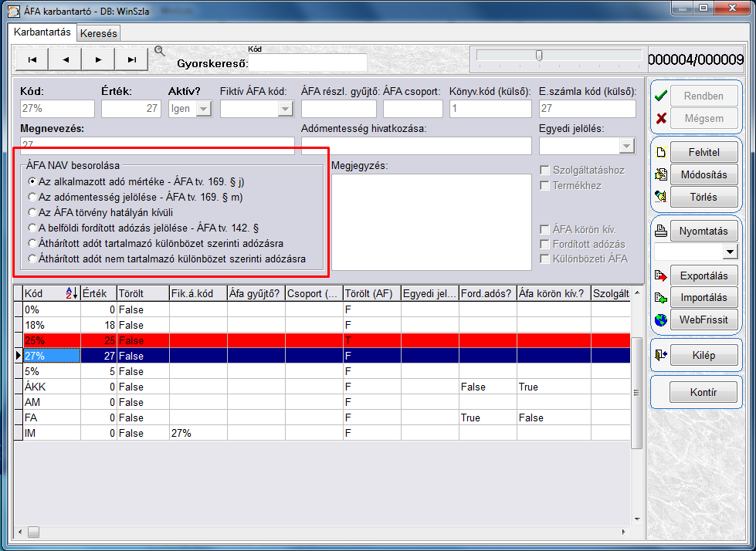Click the next record arrow
The height and width of the screenshot is (551, 756).
point(98,59)
